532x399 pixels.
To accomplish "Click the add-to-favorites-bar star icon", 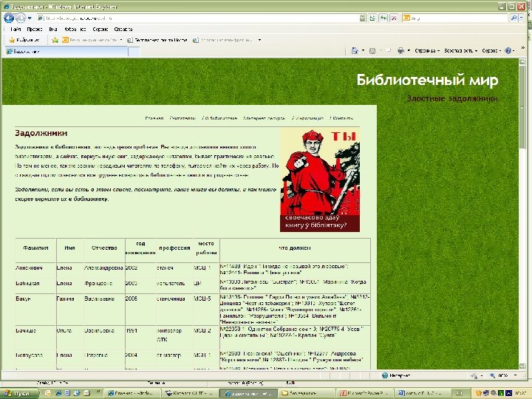I will point(55,40).
